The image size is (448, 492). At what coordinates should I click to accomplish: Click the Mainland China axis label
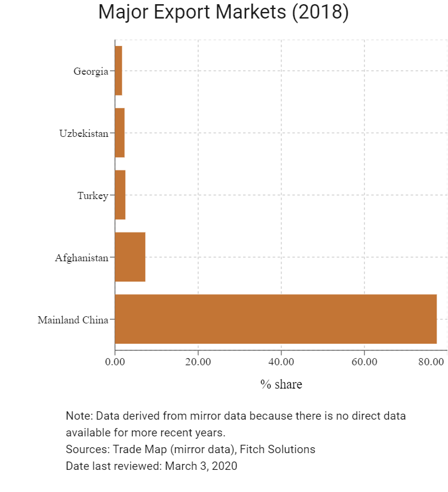(73, 320)
